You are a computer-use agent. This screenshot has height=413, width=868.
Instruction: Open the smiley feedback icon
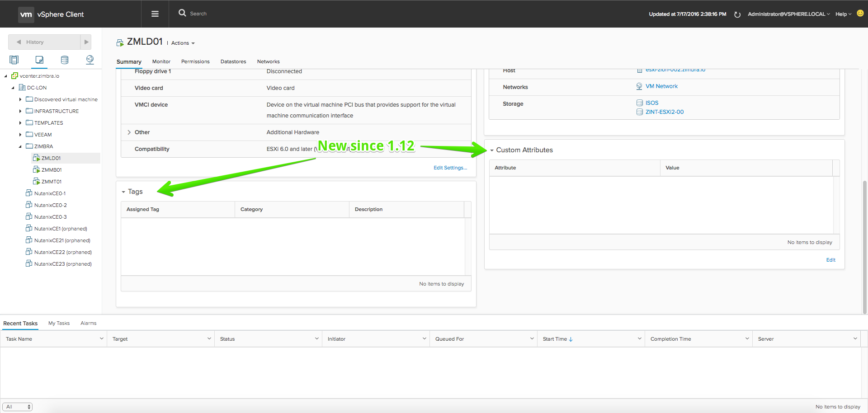[860, 14]
